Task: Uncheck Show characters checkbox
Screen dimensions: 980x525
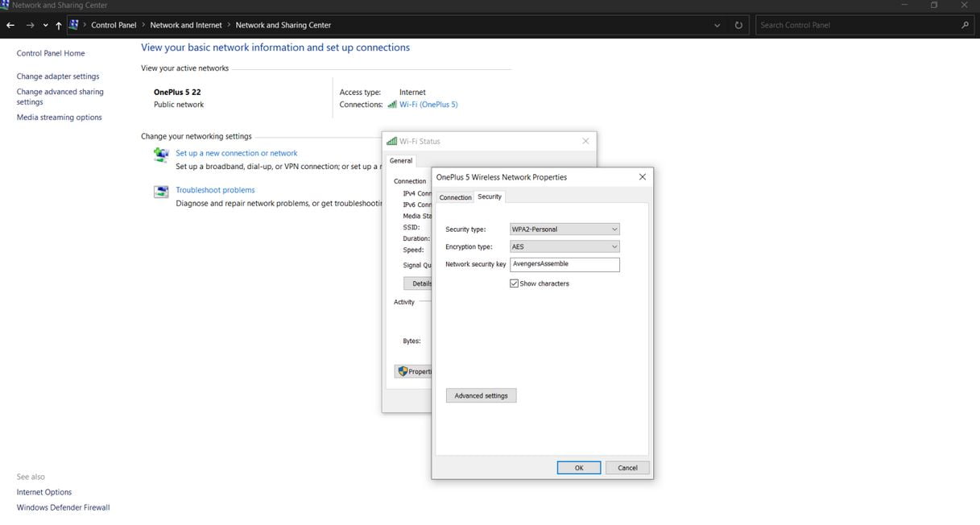Action: tap(514, 283)
